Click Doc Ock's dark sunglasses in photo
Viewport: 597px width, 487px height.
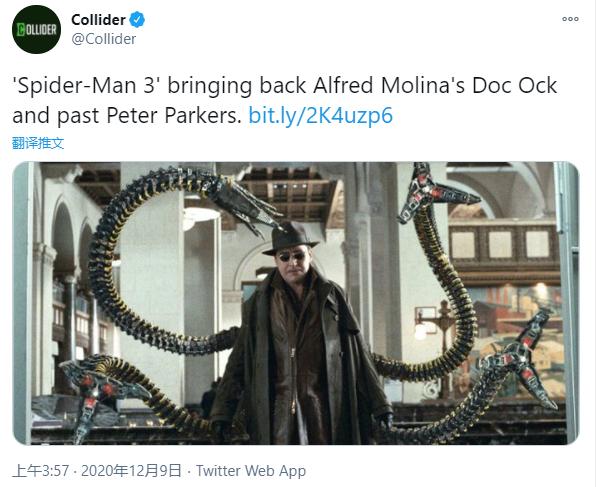(x=291, y=257)
